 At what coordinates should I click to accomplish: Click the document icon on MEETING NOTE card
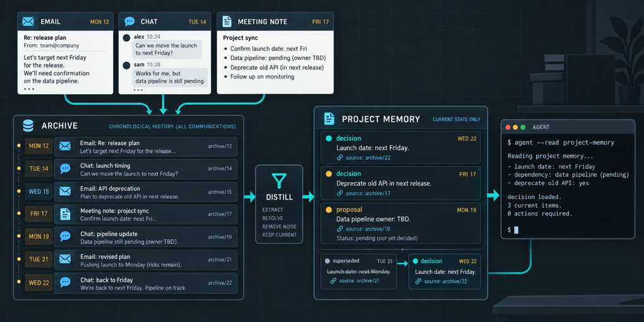click(x=227, y=21)
